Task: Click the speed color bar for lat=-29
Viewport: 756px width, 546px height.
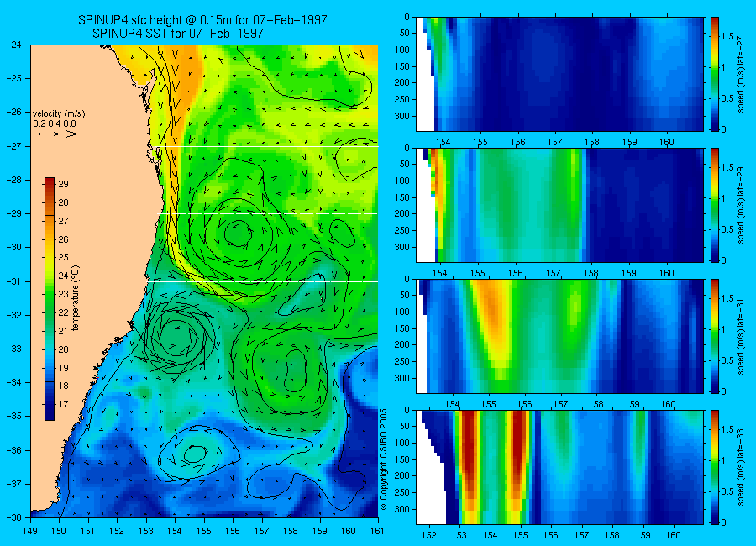Action: click(715, 205)
